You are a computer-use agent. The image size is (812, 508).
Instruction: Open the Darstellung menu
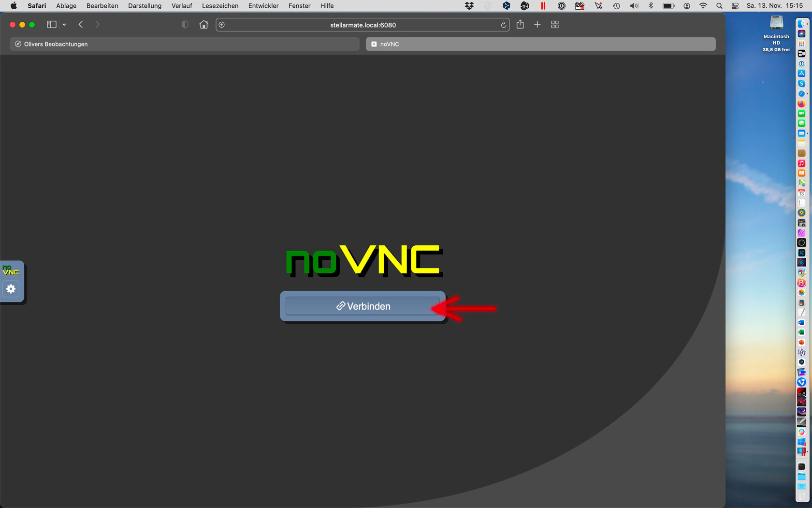145,6
